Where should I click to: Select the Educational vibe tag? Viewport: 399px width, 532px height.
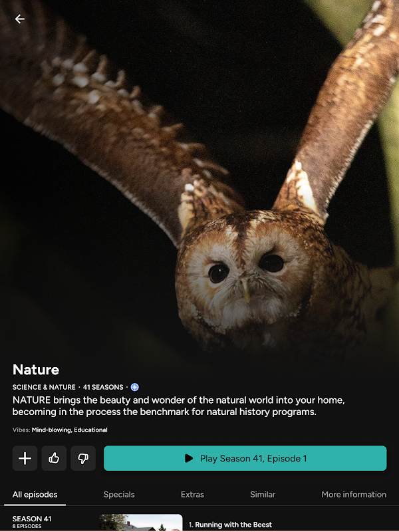pyautogui.click(x=90, y=430)
